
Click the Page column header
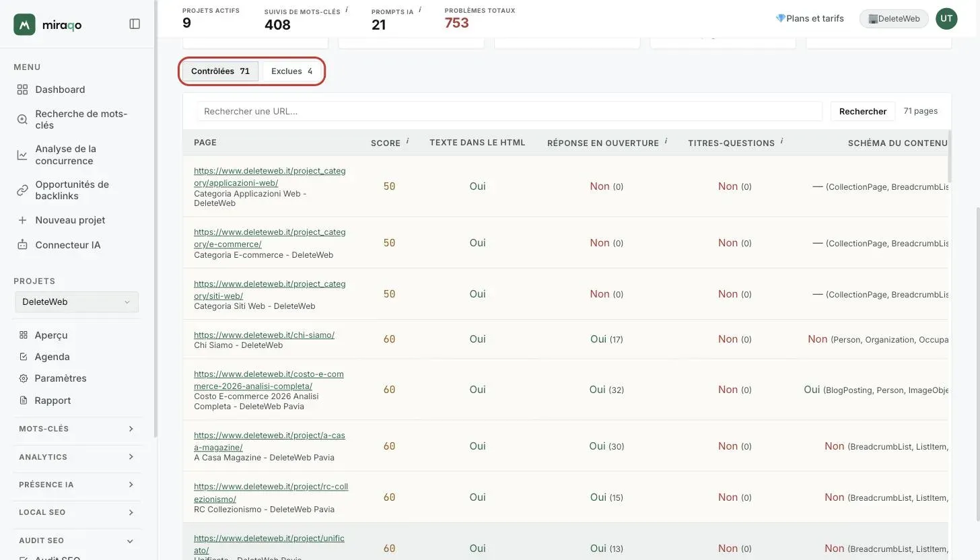pyautogui.click(x=205, y=143)
